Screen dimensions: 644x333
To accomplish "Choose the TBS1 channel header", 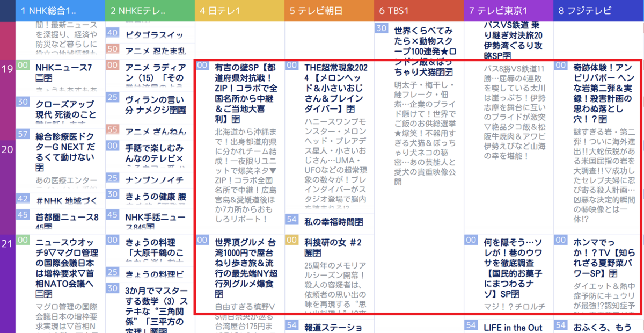I will 419,11.
